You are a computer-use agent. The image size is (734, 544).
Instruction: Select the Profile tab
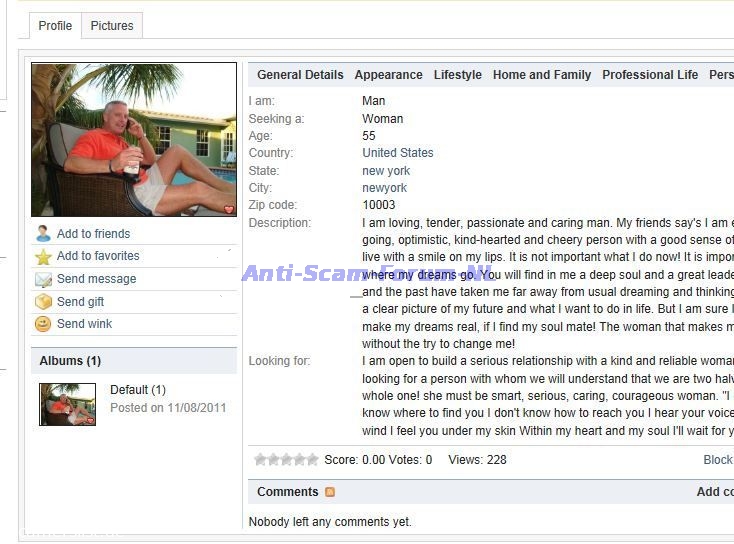[55, 26]
